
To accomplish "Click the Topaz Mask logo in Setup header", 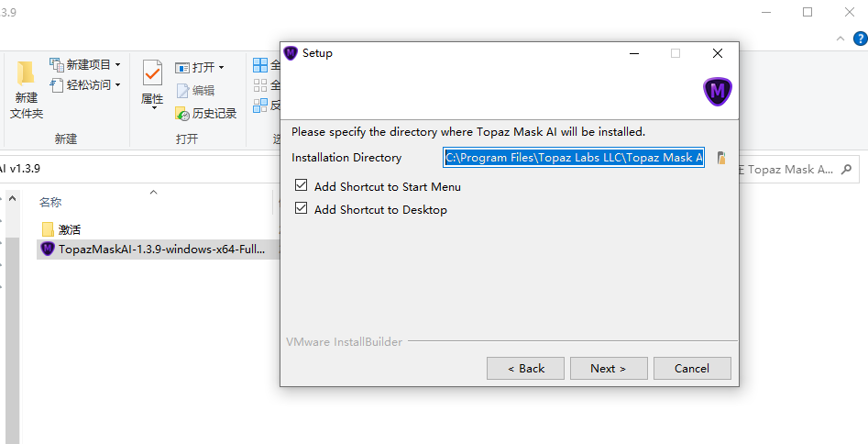I will coord(718,92).
